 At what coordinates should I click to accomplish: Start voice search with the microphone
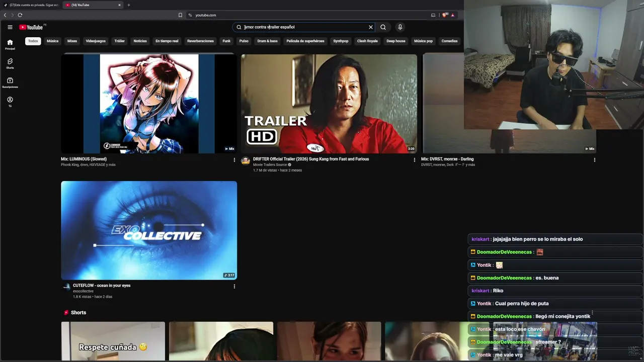click(400, 27)
